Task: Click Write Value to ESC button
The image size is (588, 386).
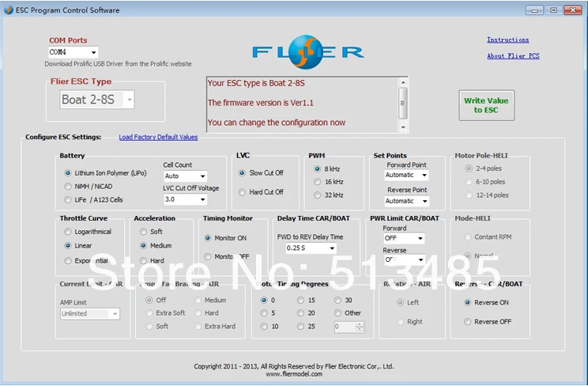Action: pyautogui.click(x=486, y=105)
